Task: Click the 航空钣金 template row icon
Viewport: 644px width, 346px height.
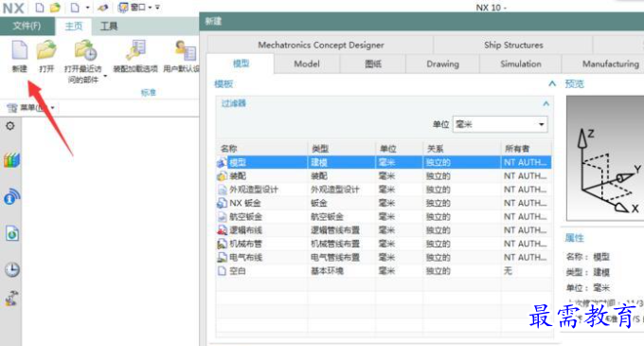Action: (x=222, y=216)
